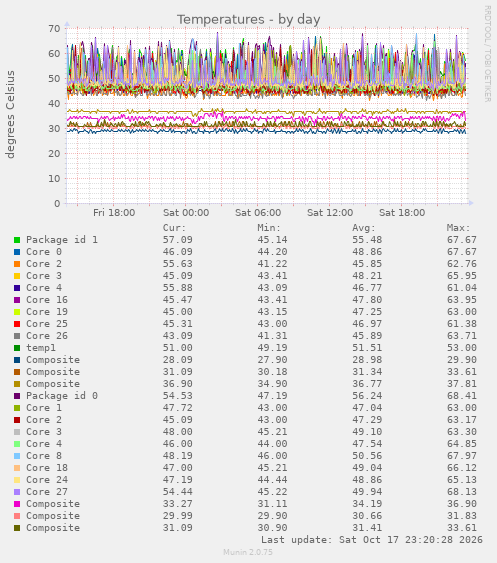Image resolution: width=497 pixels, height=563 pixels.
Task: Click the green Package id 1 legend swatch
Action: click(17, 240)
